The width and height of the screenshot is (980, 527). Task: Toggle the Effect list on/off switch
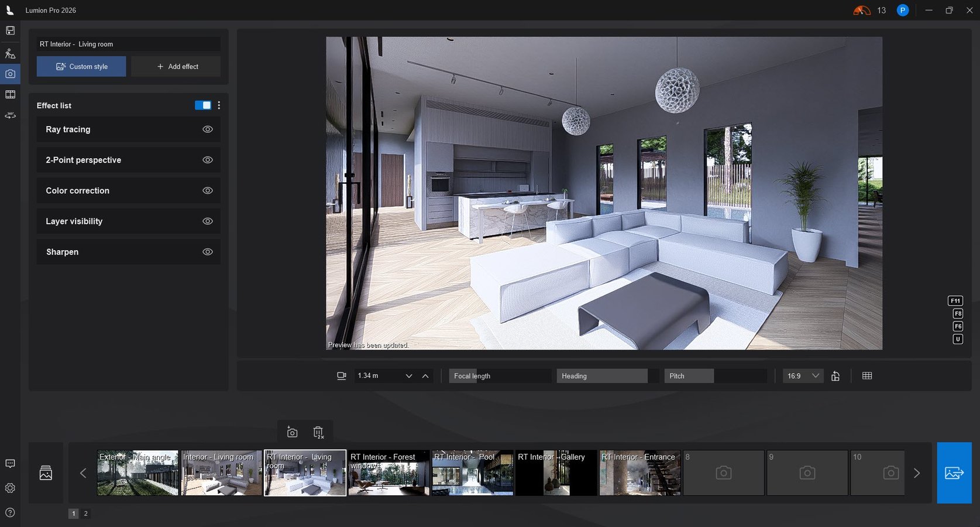pyautogui.click(x=203, y=105)
